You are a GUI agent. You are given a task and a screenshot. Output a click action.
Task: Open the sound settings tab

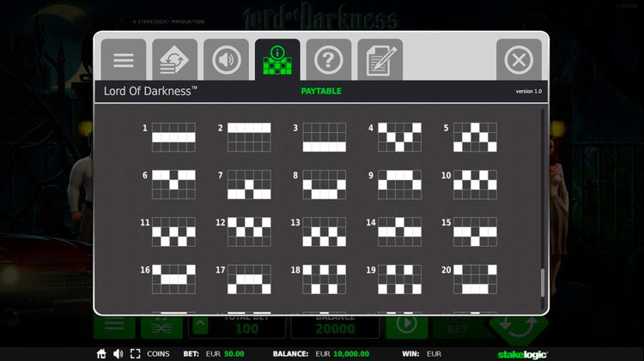click(226, 60)
